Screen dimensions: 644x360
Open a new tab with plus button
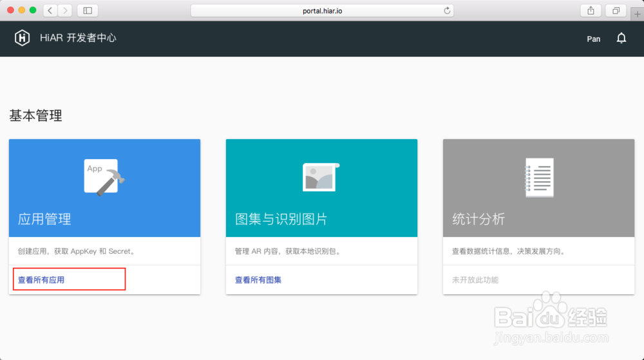pyautogui.click(x=637, y=14)
